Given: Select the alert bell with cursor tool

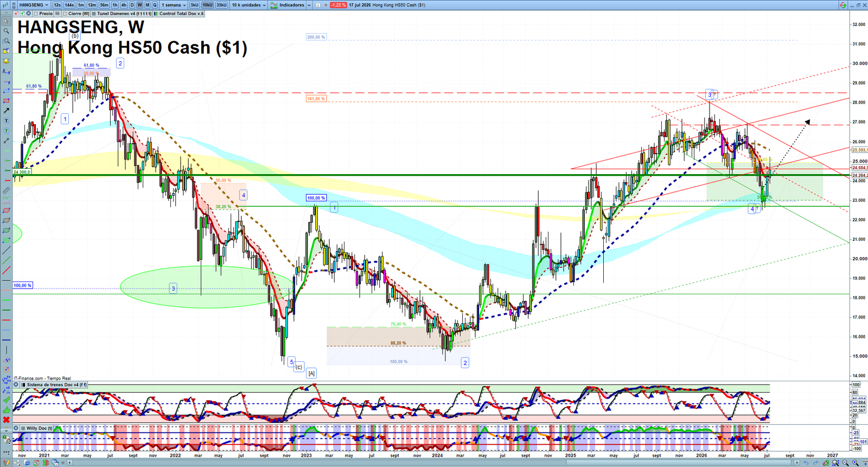Looking at the screenshot, I should pos(6,50).
